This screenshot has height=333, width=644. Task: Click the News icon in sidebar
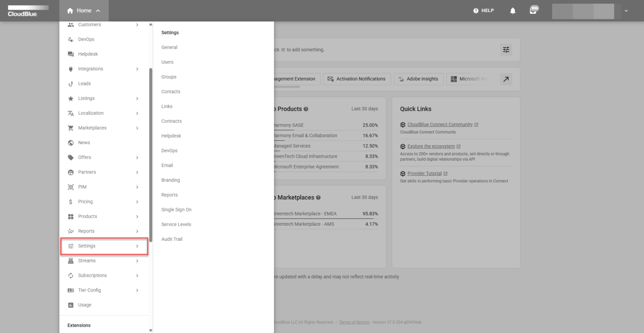(x=70, y=142)
